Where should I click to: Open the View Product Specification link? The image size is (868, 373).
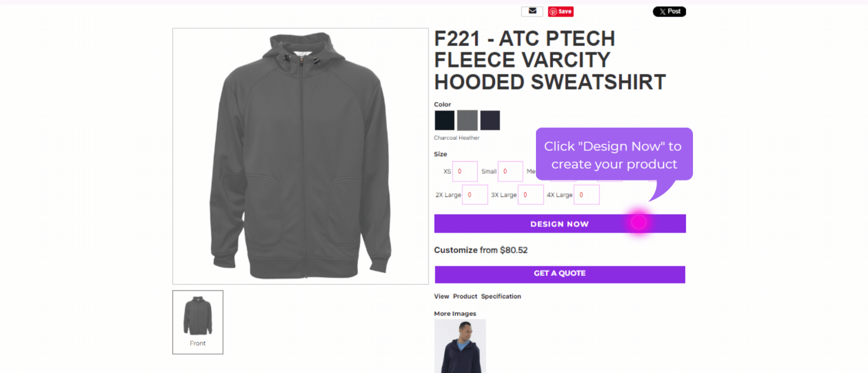click(477, 296)
